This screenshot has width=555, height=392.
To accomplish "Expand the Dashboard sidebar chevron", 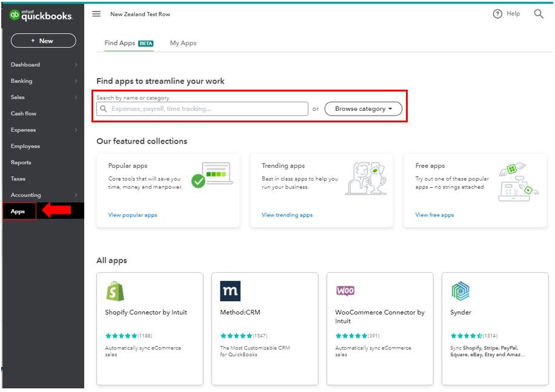I will (x=76, y=65).
